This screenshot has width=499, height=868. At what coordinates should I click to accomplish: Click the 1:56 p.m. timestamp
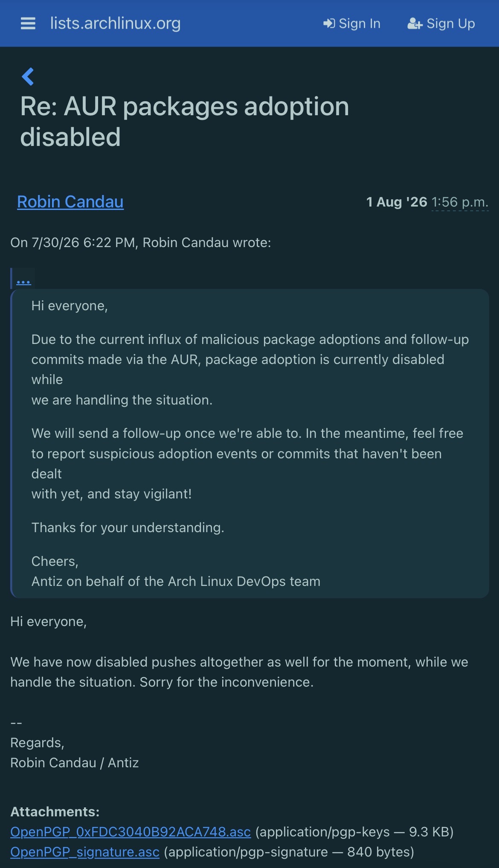(x=460, y=202)
